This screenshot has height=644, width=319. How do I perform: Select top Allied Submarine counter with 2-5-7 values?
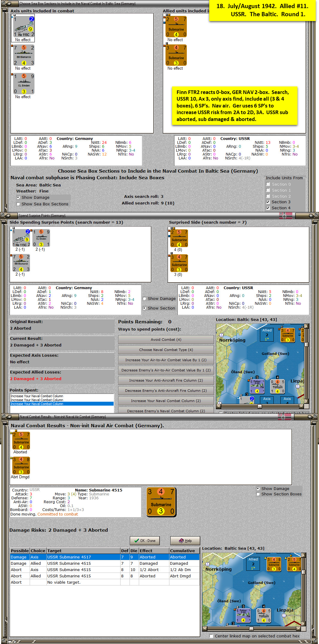coord(176,27)
